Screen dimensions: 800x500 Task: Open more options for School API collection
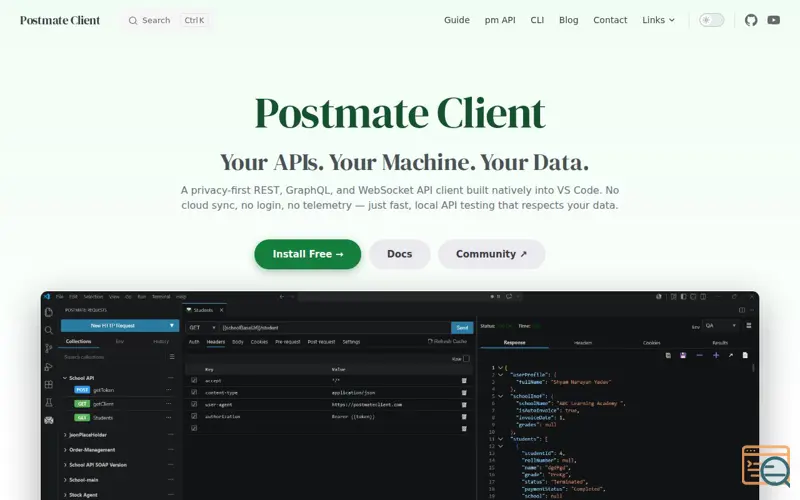170,378
